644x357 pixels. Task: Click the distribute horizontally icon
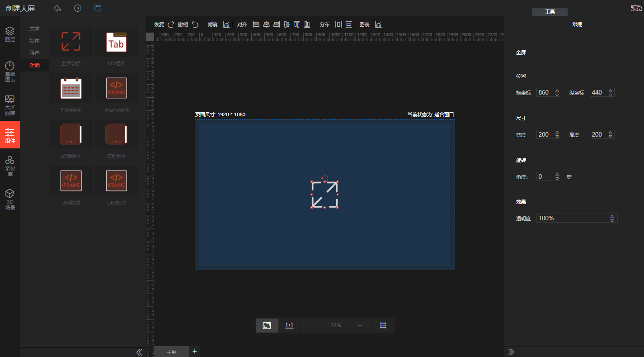(338, 24)
